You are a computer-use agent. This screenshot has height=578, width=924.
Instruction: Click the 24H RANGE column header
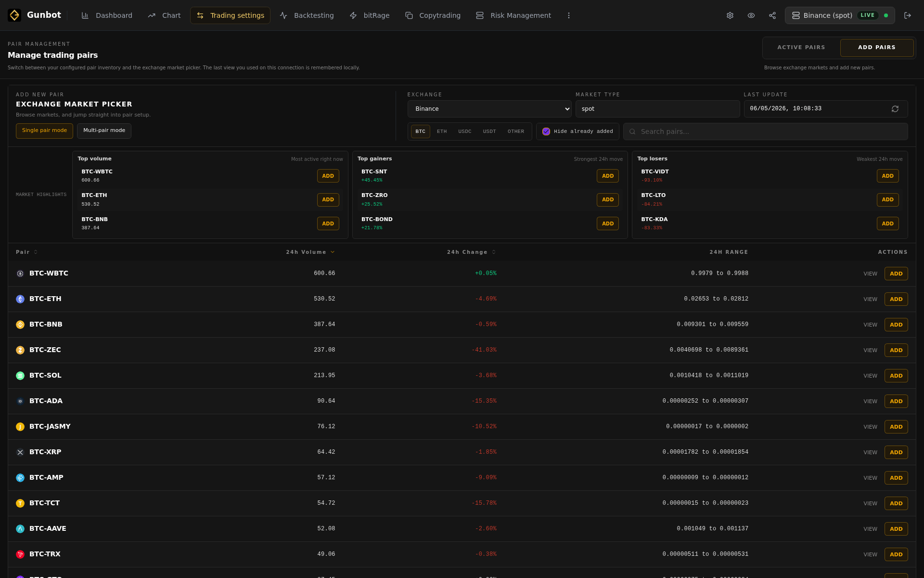729,252
